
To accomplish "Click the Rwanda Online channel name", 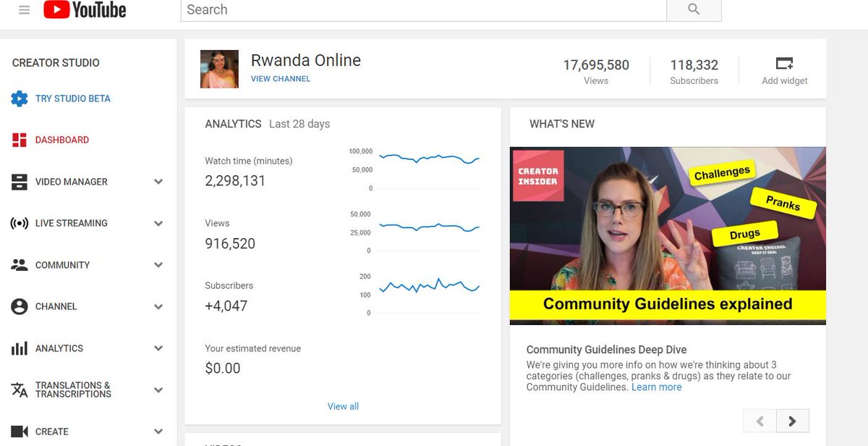I will (306, 61).
